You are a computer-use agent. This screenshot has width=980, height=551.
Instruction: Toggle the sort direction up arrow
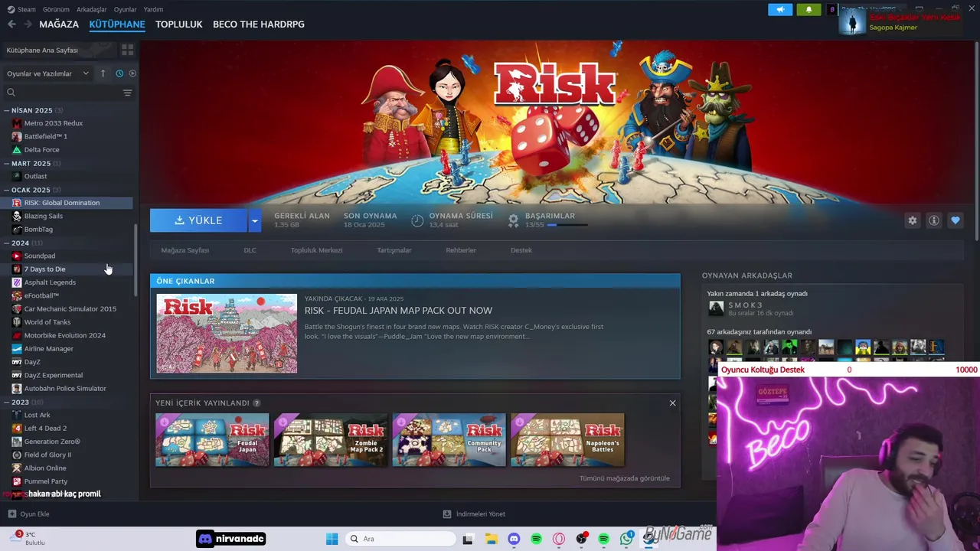click(103, 73)
